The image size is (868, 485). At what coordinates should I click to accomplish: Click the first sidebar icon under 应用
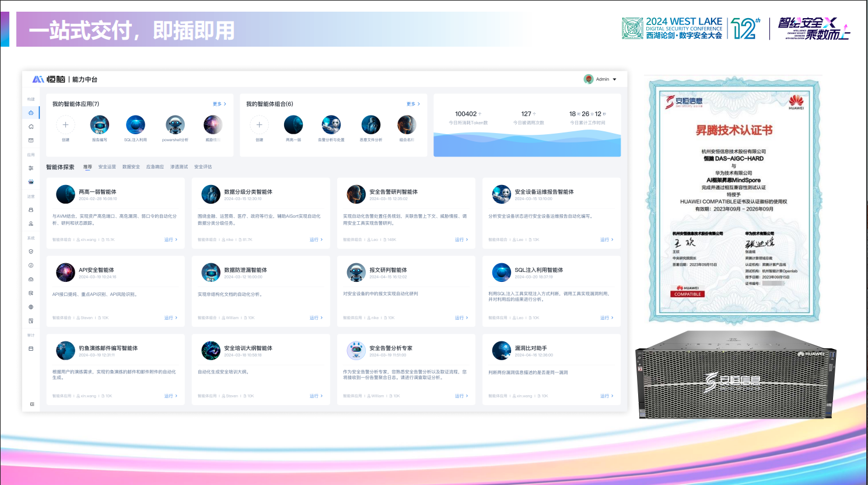[31, 168]
